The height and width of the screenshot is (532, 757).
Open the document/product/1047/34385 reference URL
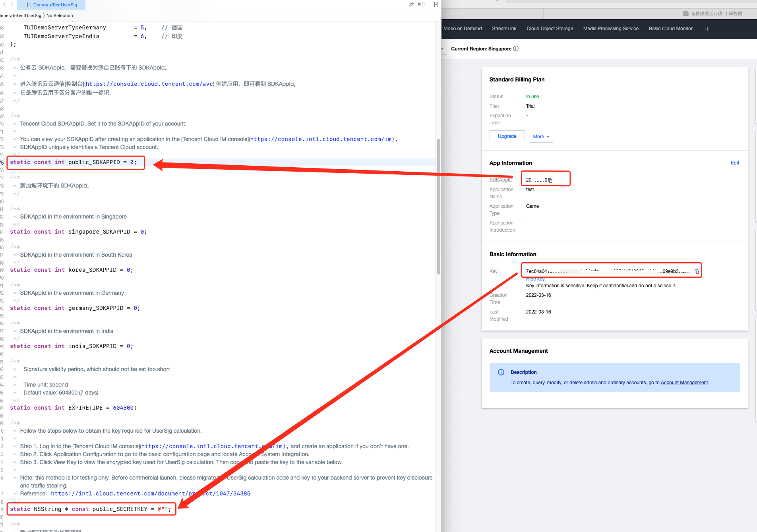point(151,493)
